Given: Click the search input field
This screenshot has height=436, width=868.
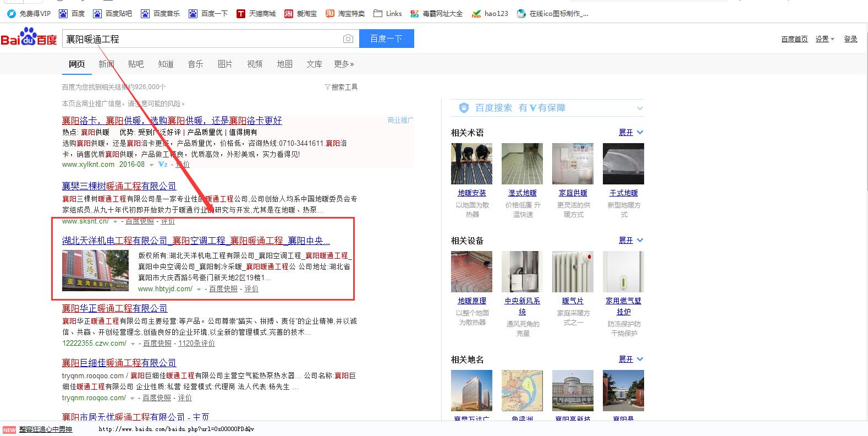Looking at the screenshot, I should click(201, 39).
